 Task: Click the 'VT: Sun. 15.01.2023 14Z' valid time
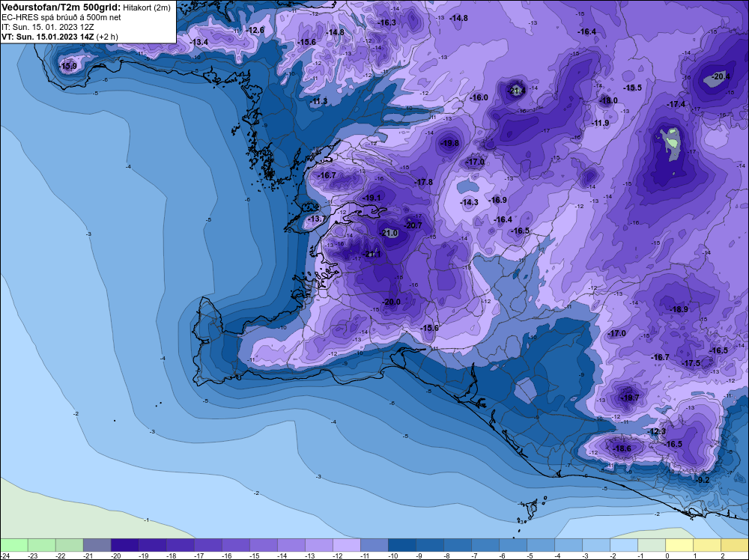click(48, 36)
